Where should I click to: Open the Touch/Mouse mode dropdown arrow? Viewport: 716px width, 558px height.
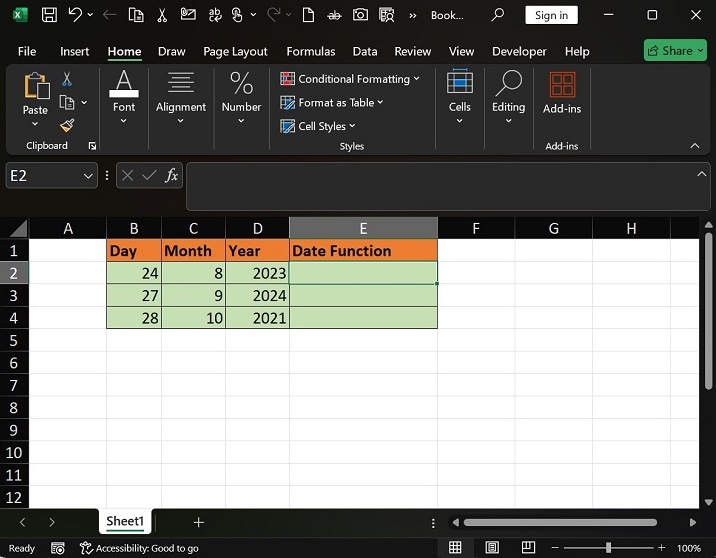point(253,15)
